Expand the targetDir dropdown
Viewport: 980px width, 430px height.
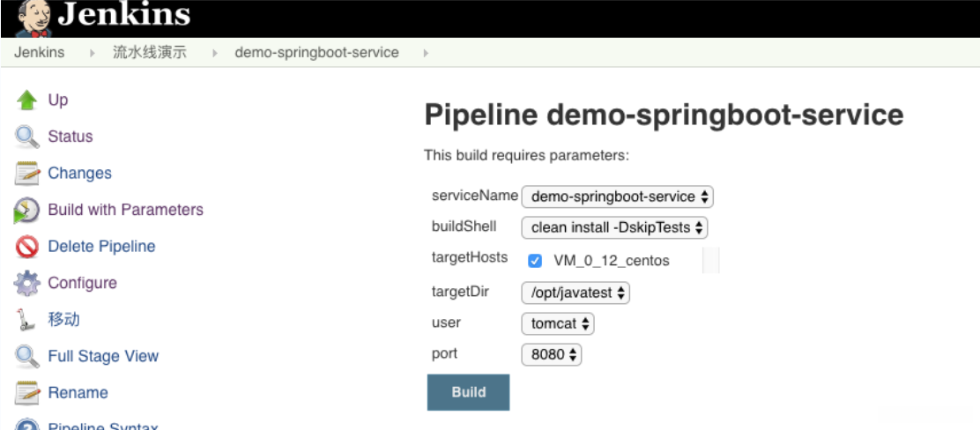[575, 293]
